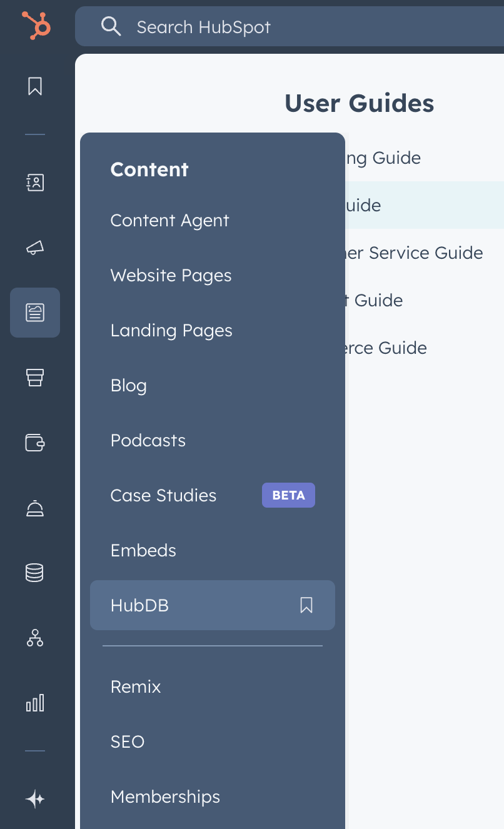Open the CRM contact card icon
The image size is (504, 829).
click(x=34, y=183)
